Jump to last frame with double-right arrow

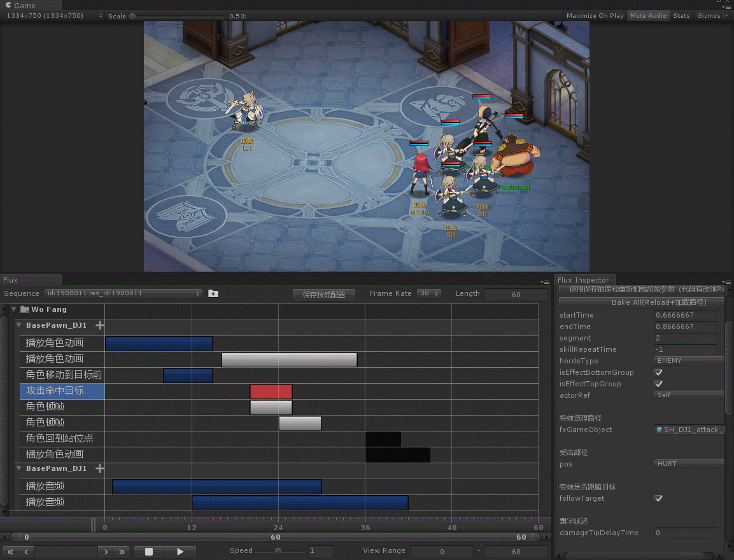pos(122,552)
